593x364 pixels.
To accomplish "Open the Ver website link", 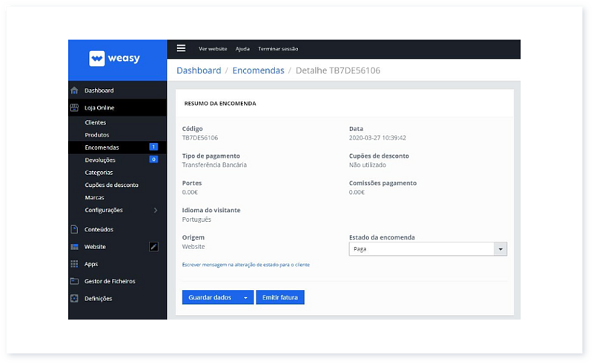I will [213, 49].
